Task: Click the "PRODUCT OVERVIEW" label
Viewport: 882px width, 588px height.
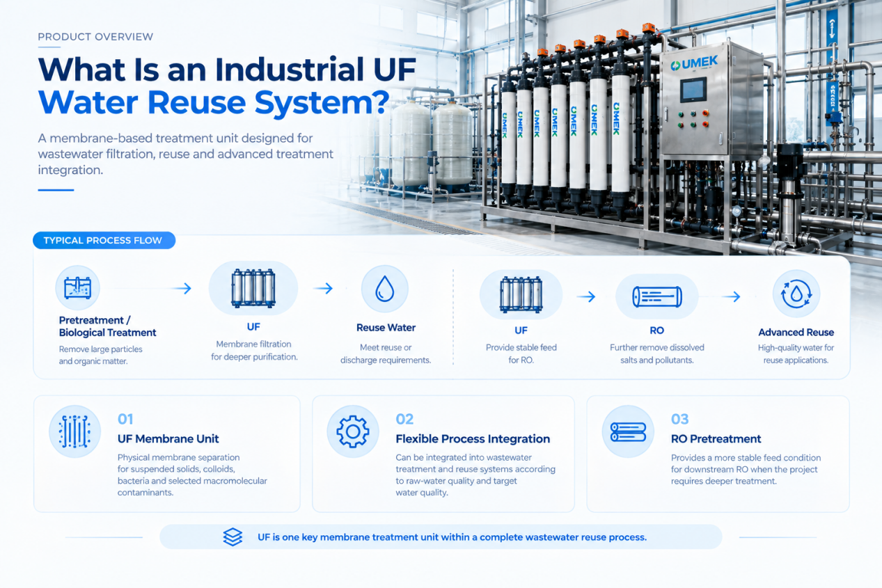Action: point(95,37)
